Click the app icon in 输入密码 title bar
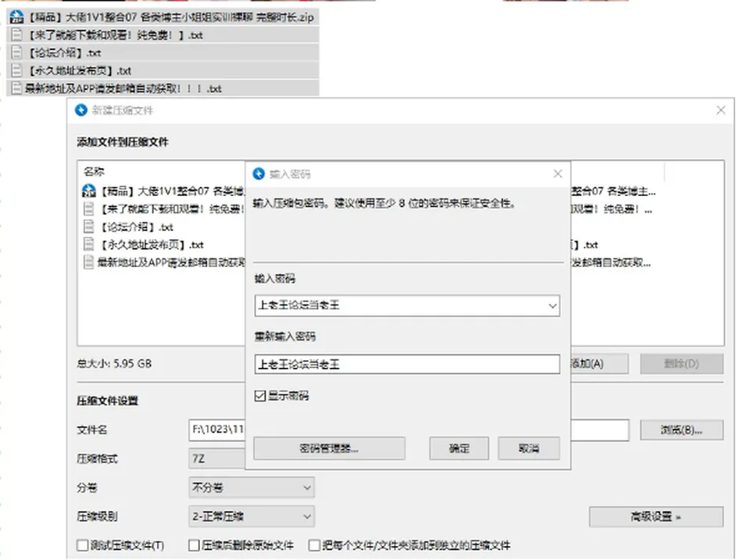 pos(259,173)
